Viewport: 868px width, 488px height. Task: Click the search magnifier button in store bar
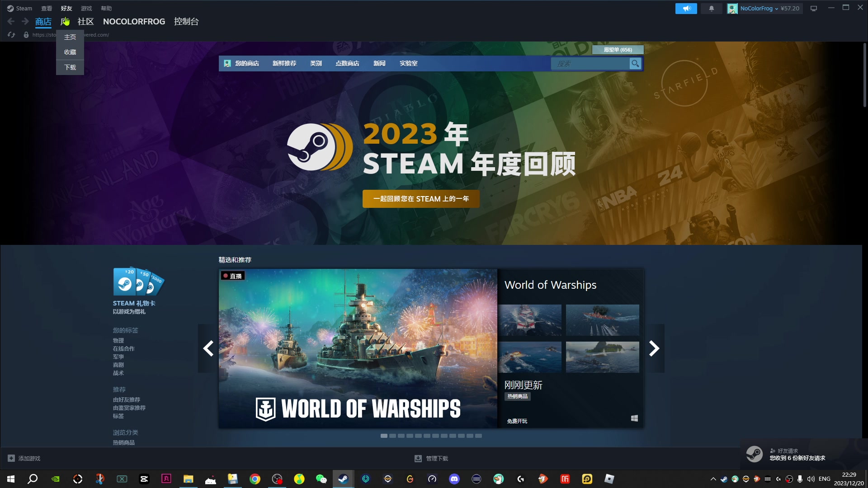pos(635,64)
